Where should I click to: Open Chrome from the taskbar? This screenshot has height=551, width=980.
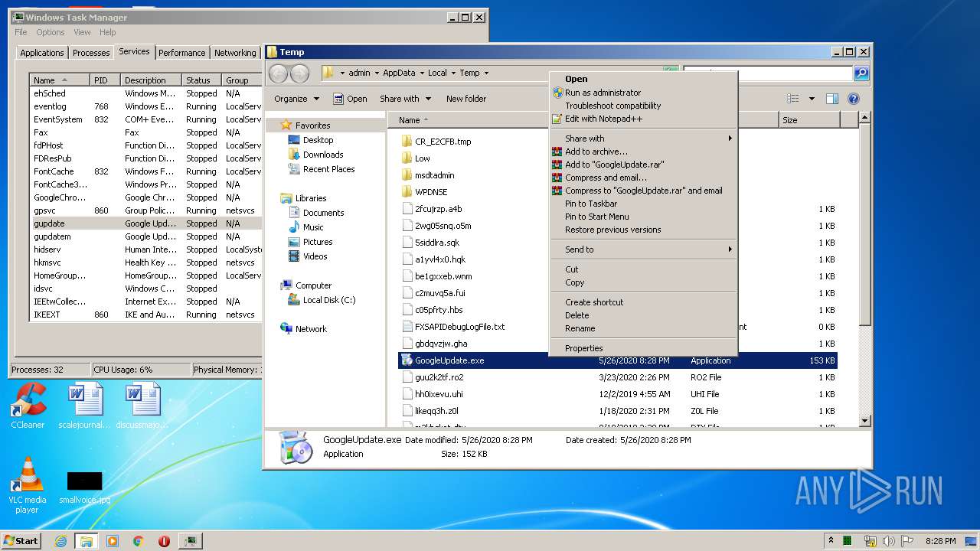tap(139, 541)
